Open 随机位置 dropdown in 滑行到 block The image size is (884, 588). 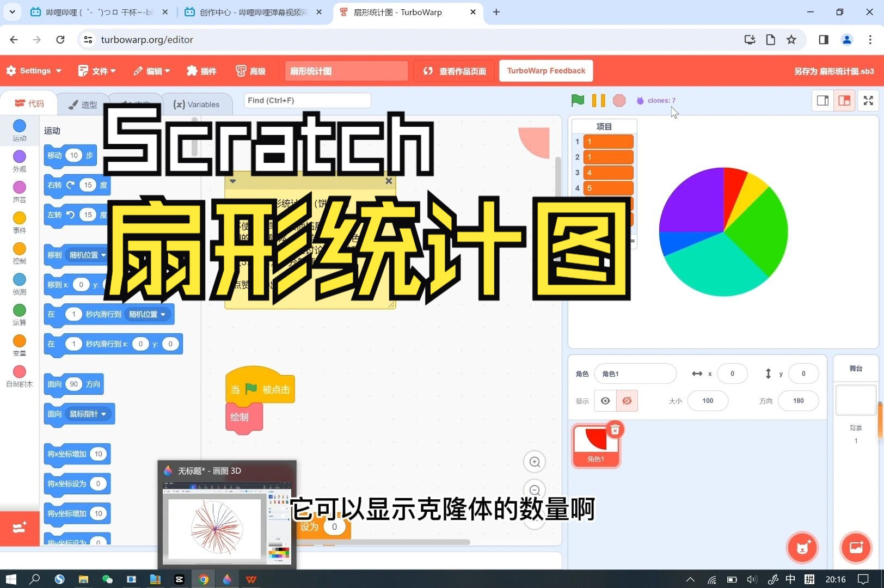[147, 314]
